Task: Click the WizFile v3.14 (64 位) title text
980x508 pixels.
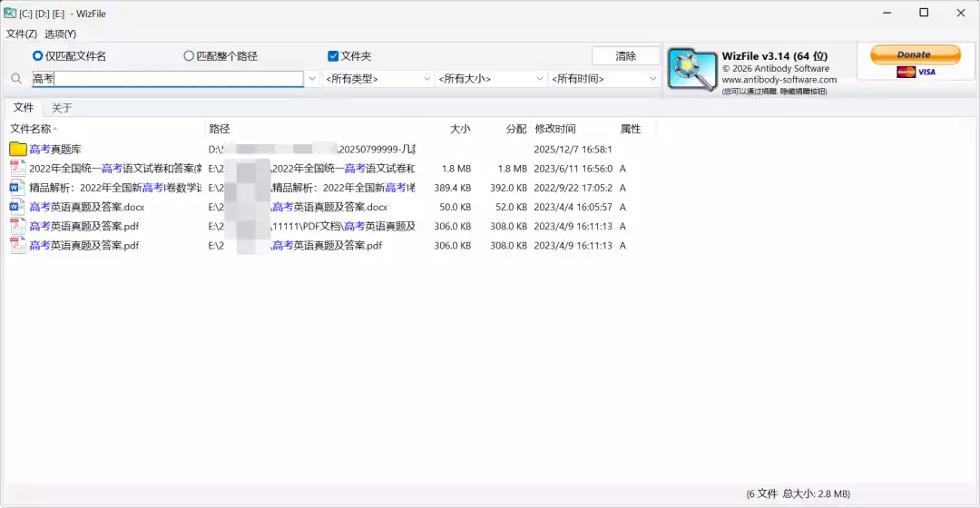Action: 775,56
